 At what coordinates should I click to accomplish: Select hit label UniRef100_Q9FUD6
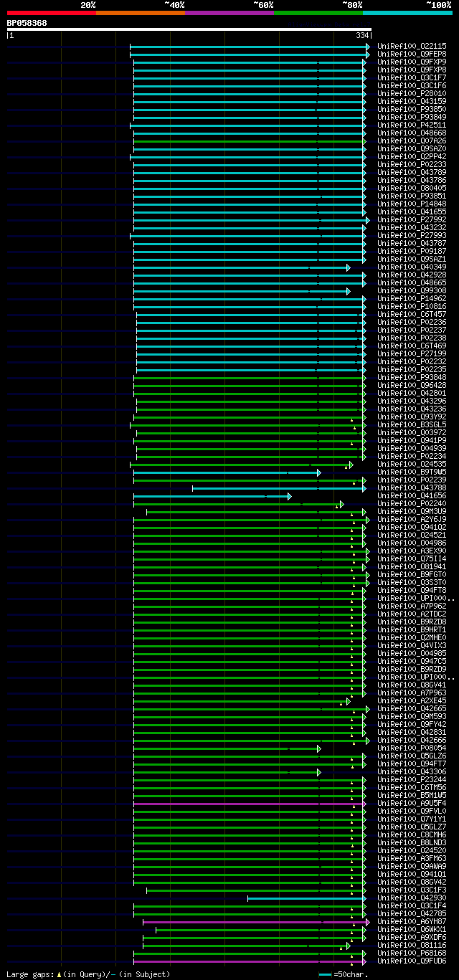click(412, 961)
